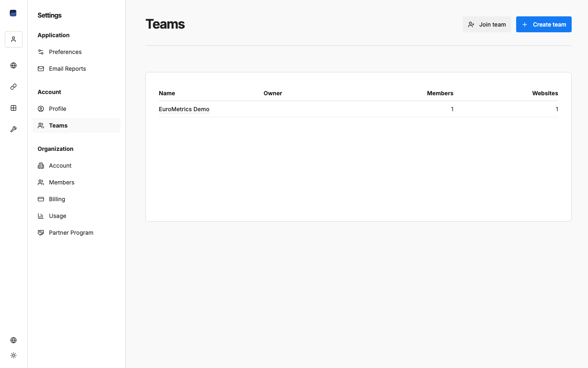The image size is (588, 368).
Task: Click the Owner column header
Action: point(273,93)
